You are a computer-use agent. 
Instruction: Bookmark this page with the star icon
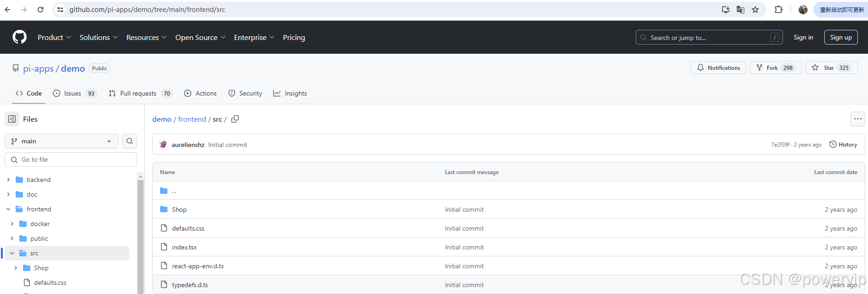pos(755,9)
